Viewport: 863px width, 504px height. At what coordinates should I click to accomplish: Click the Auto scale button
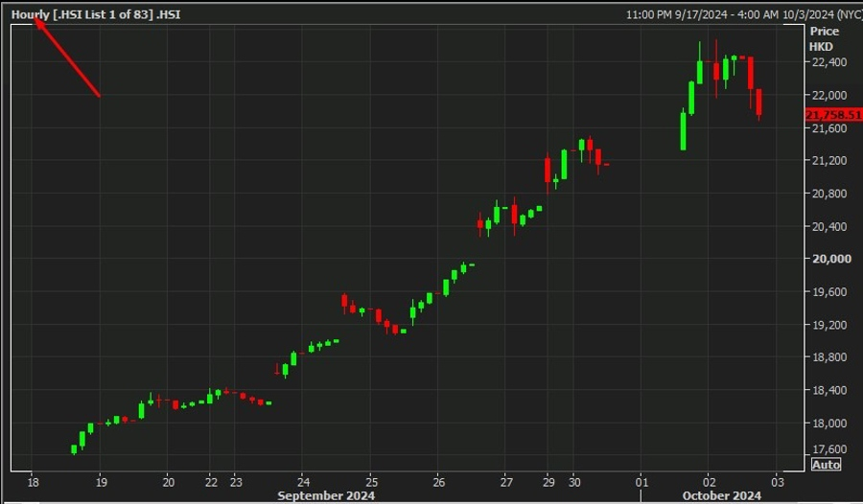coord(827,465)
